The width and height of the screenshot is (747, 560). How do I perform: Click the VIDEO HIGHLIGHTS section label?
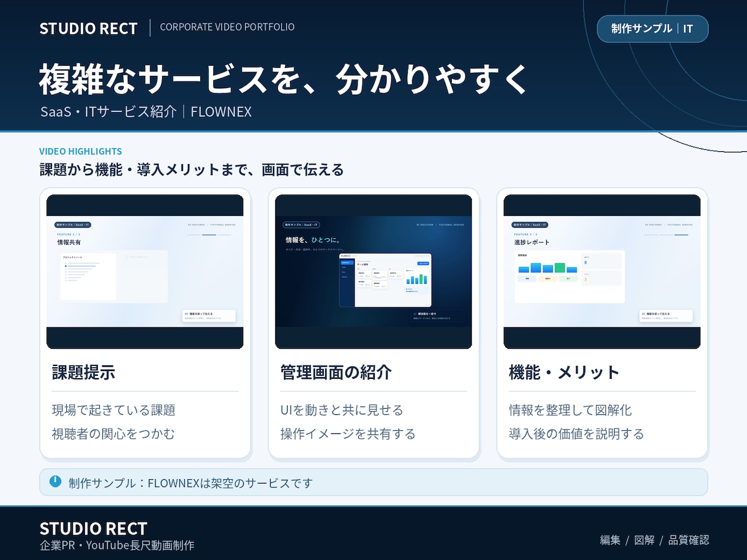click(80, 151)
